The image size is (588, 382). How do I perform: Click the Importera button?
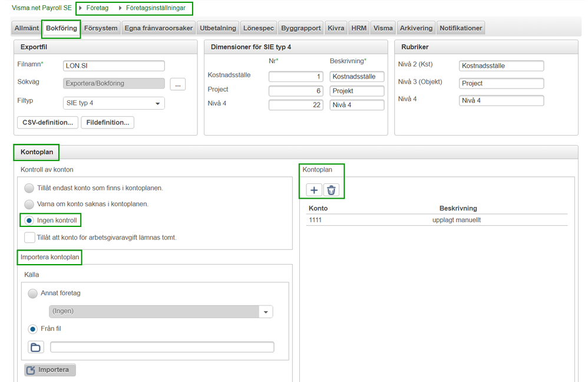pyautogui.click(x=50, y=370)
